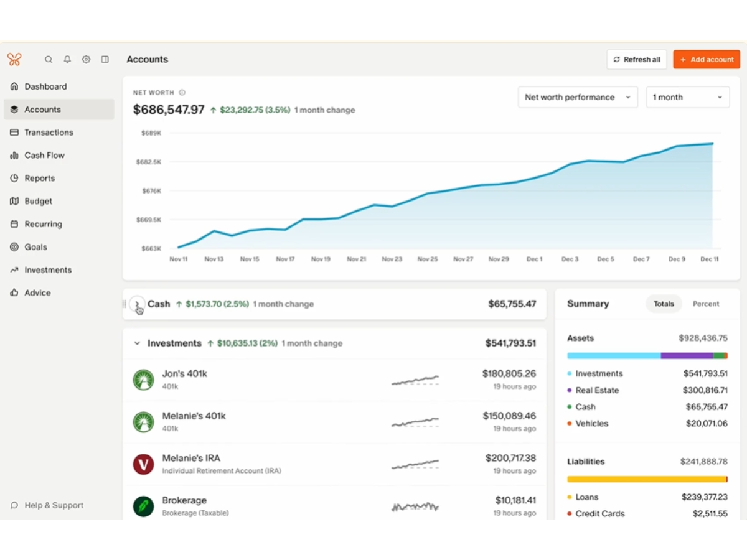Open Help & Support link
The height and width of the screenshot is (560, 747).
47,506
